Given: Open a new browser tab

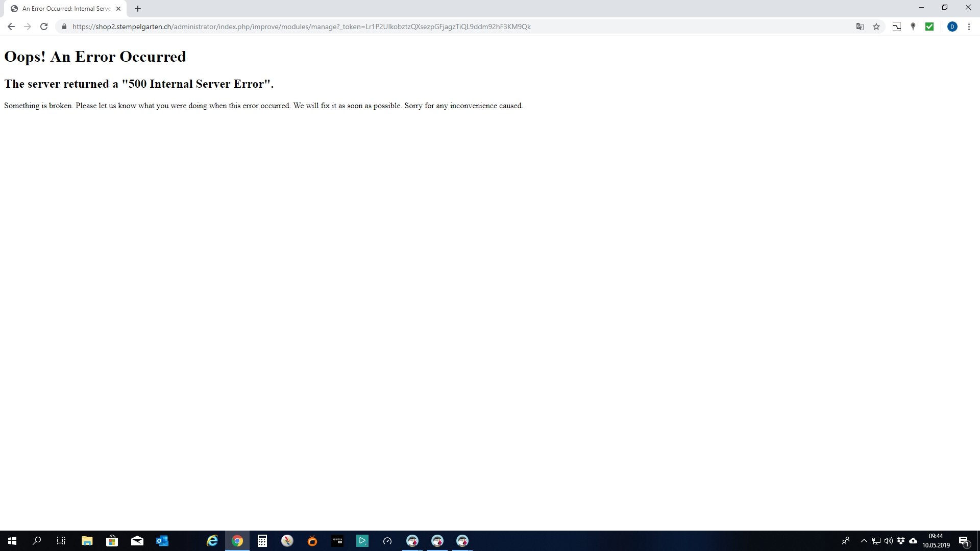Looking at the screenshot, I should coord(138,9).
